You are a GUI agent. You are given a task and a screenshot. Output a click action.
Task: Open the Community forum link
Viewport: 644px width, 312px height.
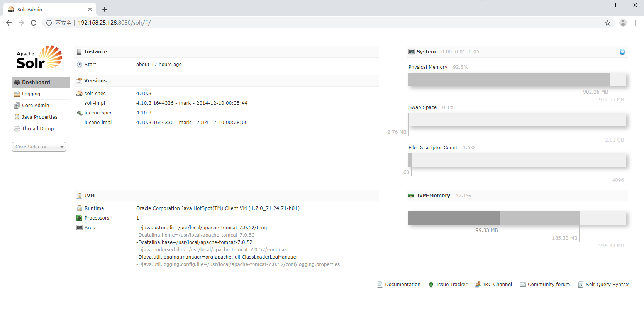coord(549,285)
